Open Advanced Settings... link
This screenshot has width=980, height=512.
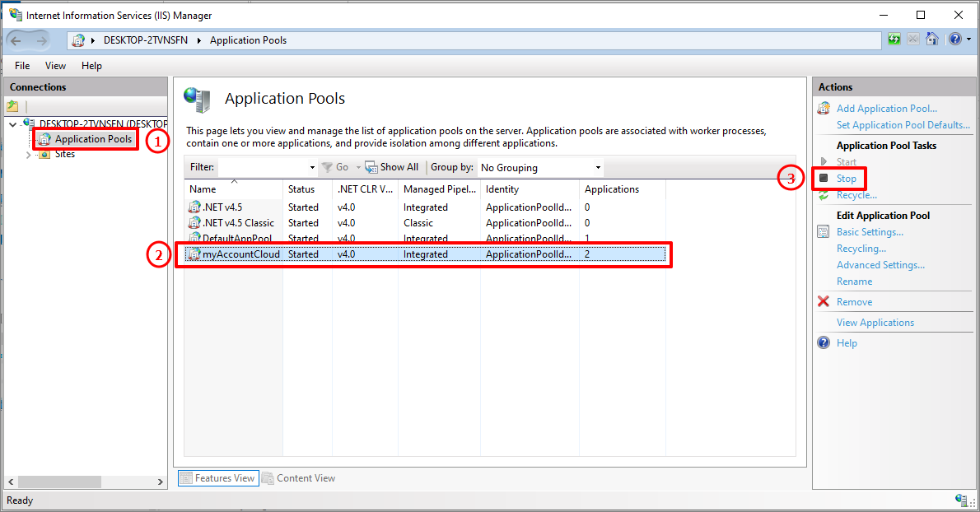[x=880, y=265]
